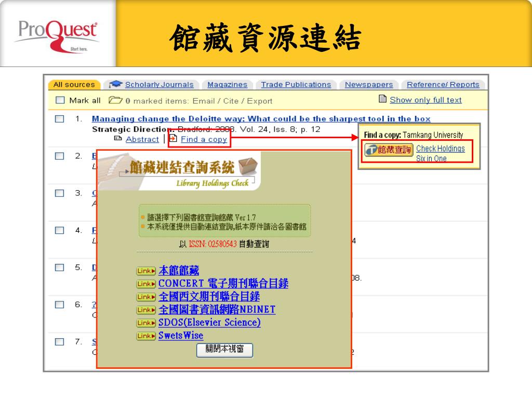Click the marked items folder icon
This screenshot has height=399, width=532.
(x=115, y=100)
